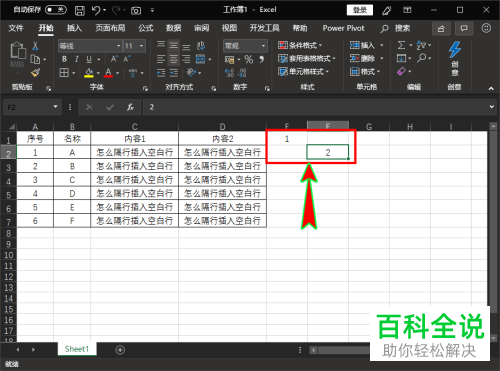The width and height of the screenshot is (500, 371).
Task: Click the Wrap Text icon
Action: coord(201,46)
